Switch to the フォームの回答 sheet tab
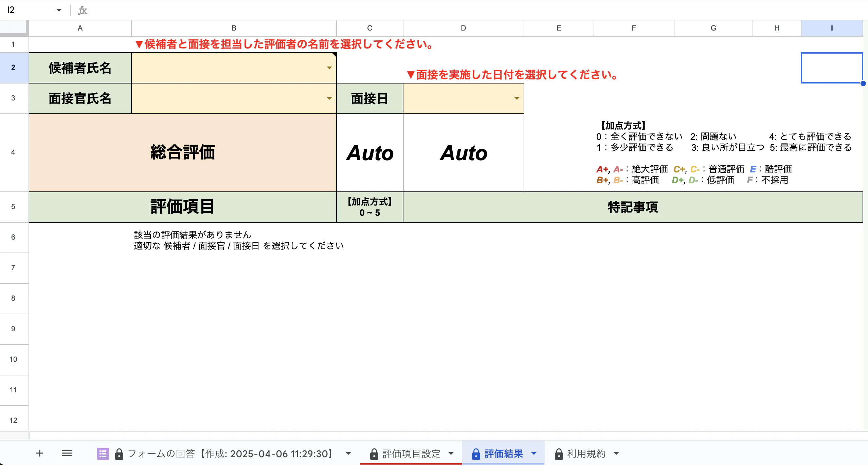The height and width of the screenshot is (465, 868). point(224,453)
